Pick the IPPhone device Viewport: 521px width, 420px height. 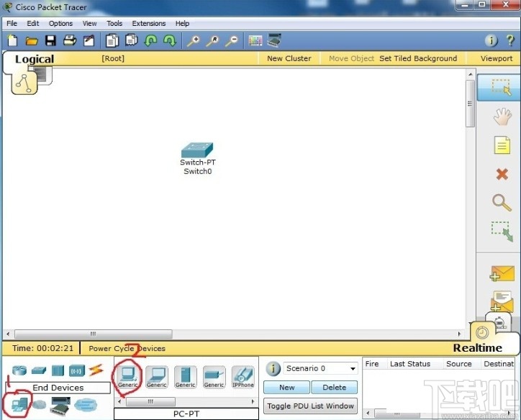pos(243,377)
